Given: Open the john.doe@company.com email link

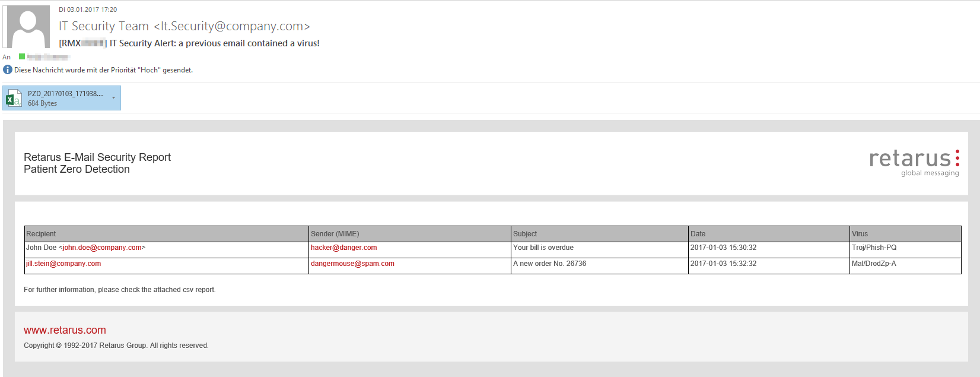Looking at the screenshot, I should [x=102, y=248].
